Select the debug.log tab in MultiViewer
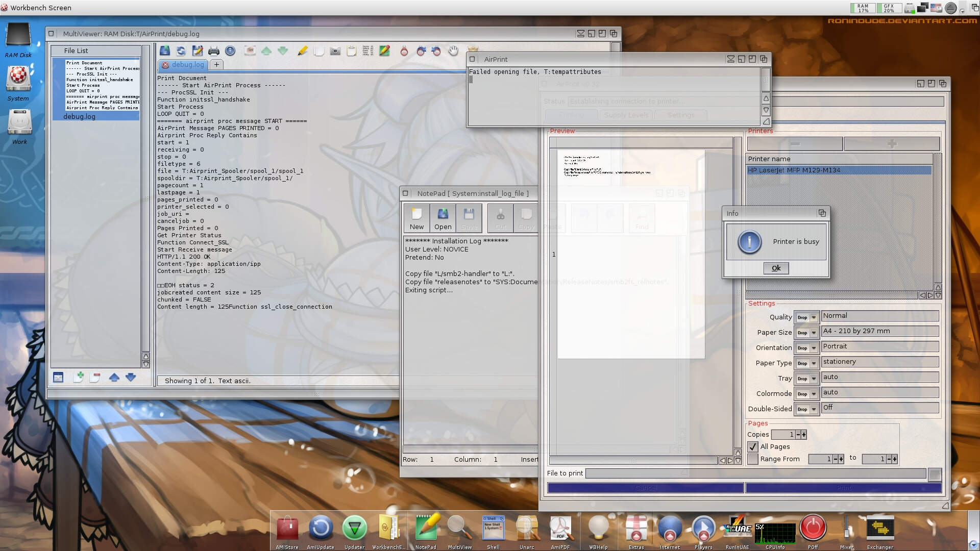Screen dimensions: 980x551 (x=187, y=64)
